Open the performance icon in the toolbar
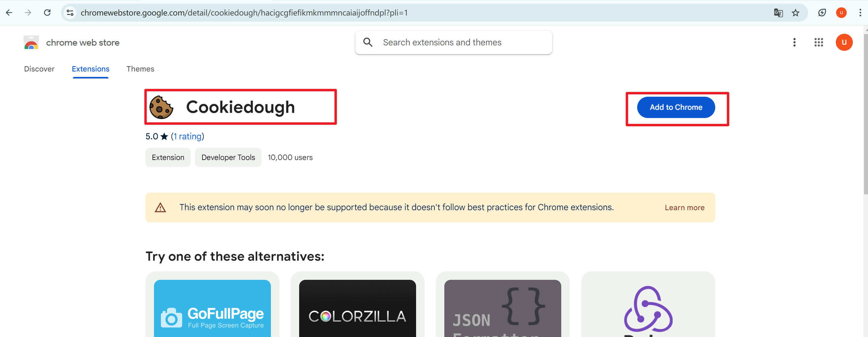This screenshot has height=337, width=868. click(822, 13)
